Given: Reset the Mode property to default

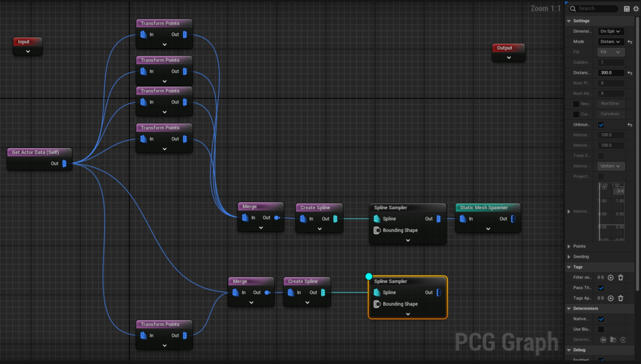Looking at the screenshot, I should click(x=630, y=42).
